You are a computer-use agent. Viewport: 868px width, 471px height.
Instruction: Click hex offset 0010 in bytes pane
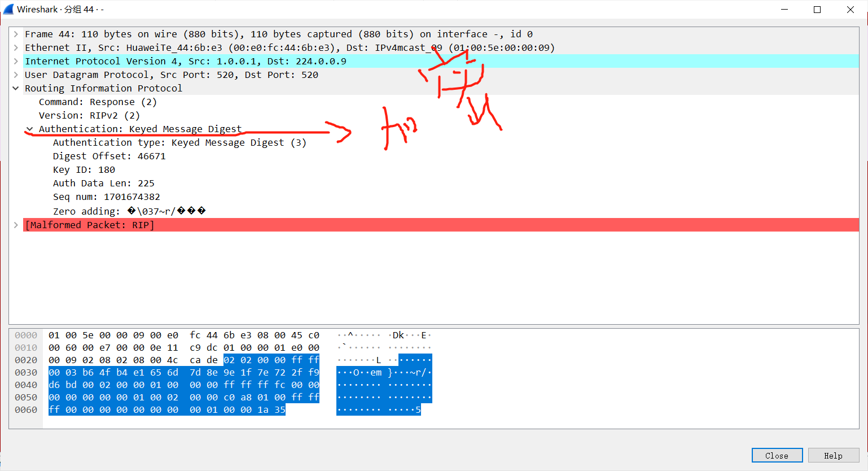point(26,348)
